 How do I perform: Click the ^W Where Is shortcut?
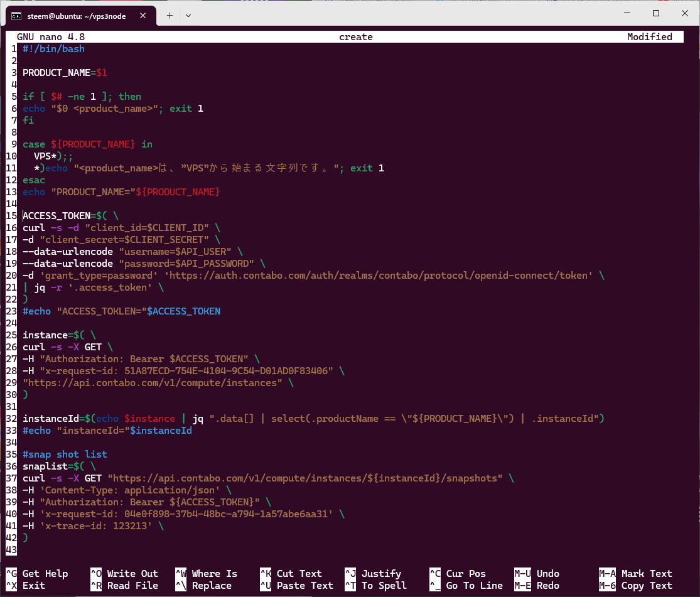pyautogui.click(x=207, y=574)
